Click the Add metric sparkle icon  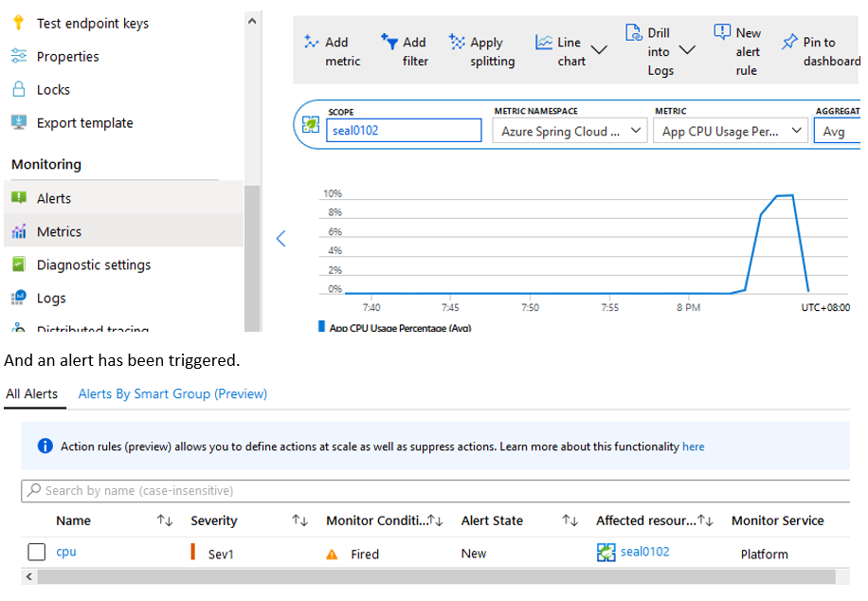(x=311, y=42)
